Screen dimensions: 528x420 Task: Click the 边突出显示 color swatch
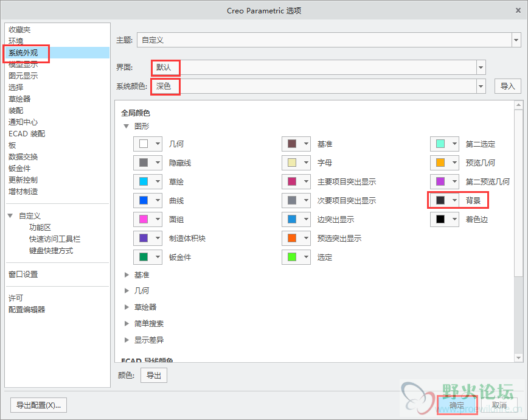pos(292,220)
